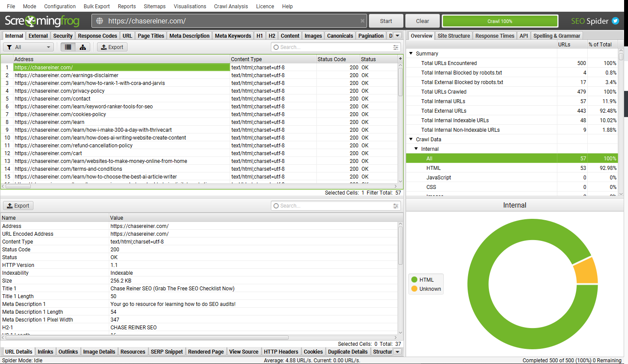Click the Start button
Viewport: 628px width, 364px height.
pyautogui.click(x=386, y=21)
